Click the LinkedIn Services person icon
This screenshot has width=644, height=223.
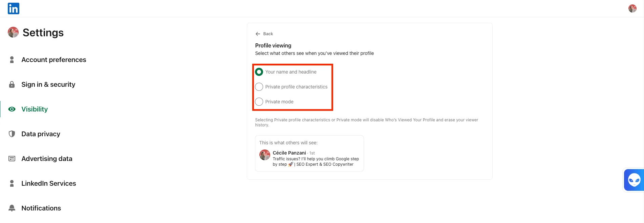12,183
